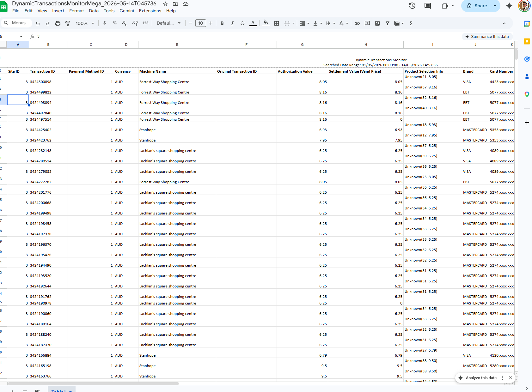
Task: Open the comments panel
Action: click(x=428, y=6)
